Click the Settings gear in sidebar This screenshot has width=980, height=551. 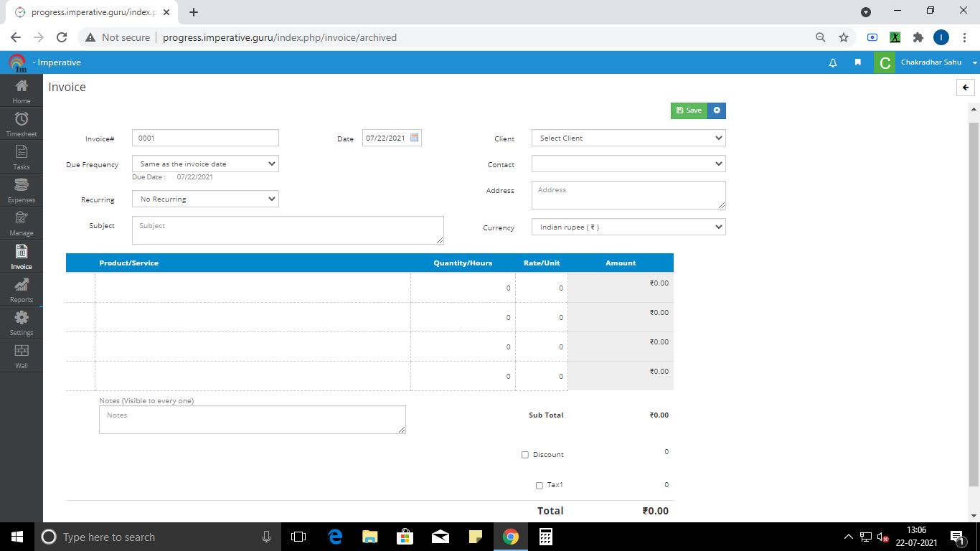pyautogui.click(x=22, y=322)
